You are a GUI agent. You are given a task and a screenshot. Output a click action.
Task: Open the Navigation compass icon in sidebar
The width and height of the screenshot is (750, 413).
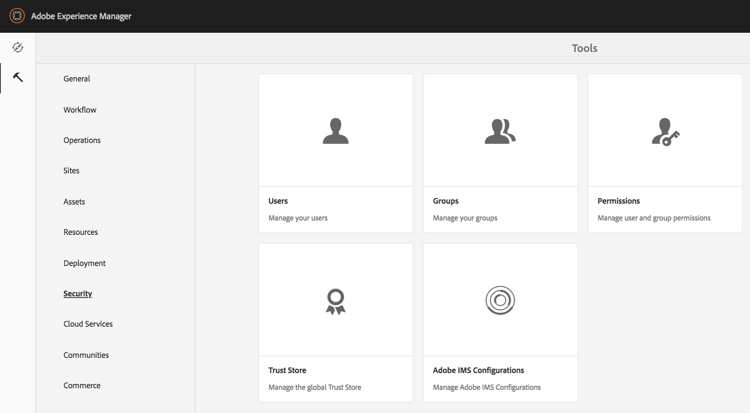(18, 47)
